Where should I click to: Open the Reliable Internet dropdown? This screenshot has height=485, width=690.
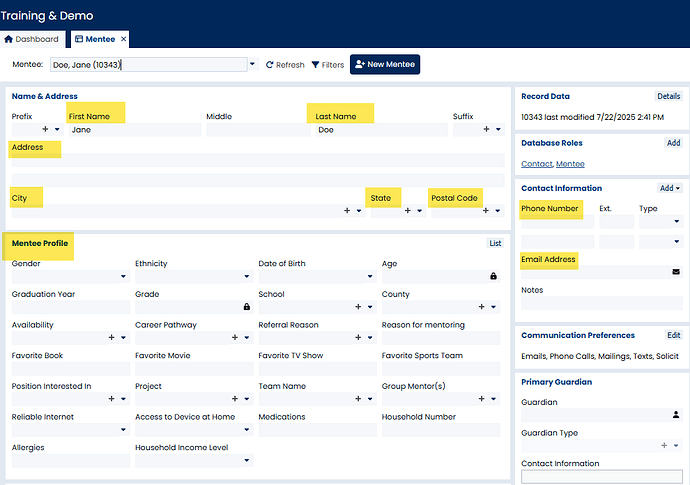coord(123,430)
